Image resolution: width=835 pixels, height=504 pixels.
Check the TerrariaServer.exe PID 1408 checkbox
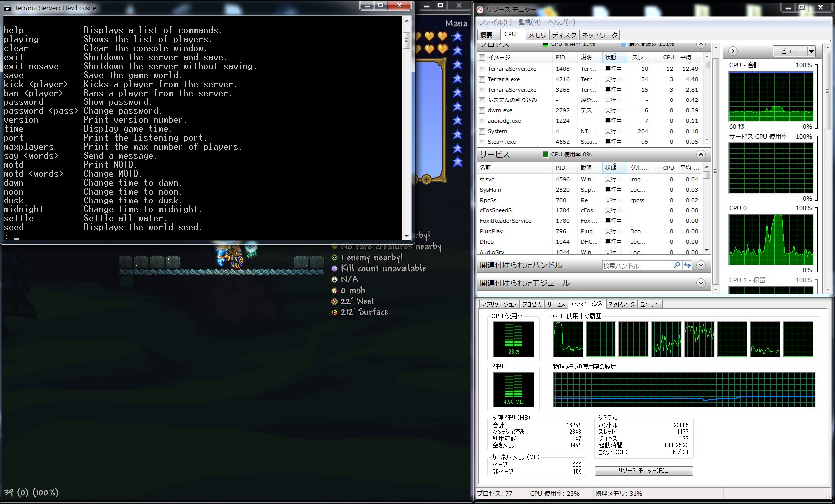[482, 69]
